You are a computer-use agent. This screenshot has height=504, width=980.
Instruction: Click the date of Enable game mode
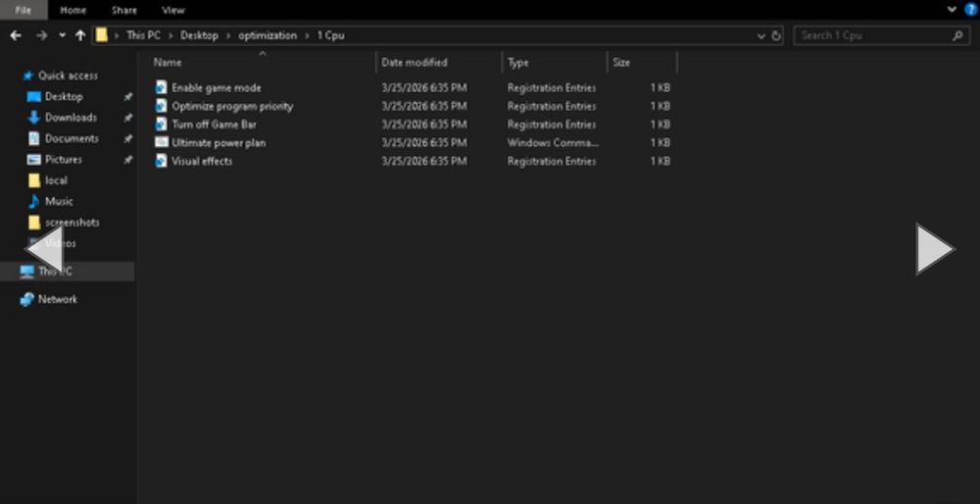(x=424, y=88)
